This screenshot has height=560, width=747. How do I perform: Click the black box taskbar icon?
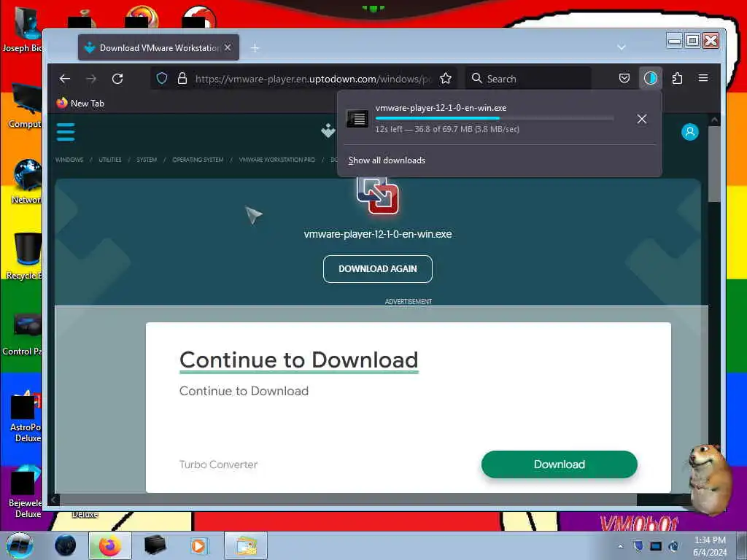coord(155,545)
